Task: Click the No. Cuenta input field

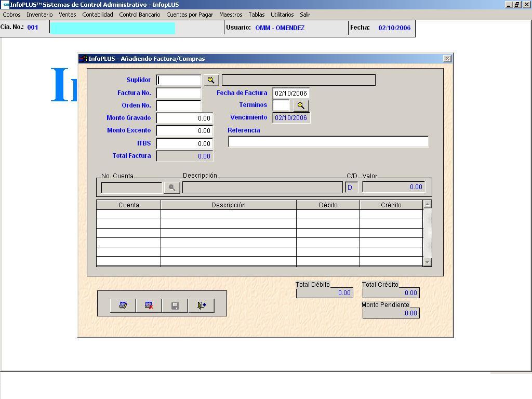Action: click(x=131, y=187)
